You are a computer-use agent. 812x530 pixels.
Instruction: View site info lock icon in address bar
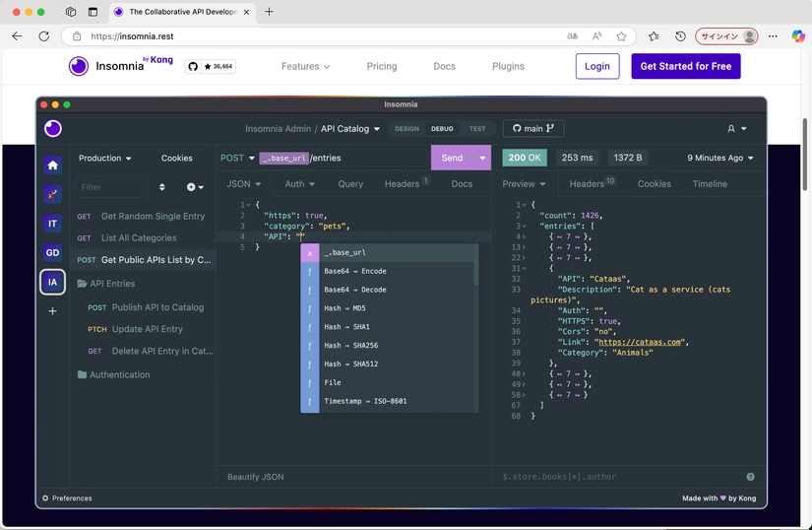(x=77, y=36)
